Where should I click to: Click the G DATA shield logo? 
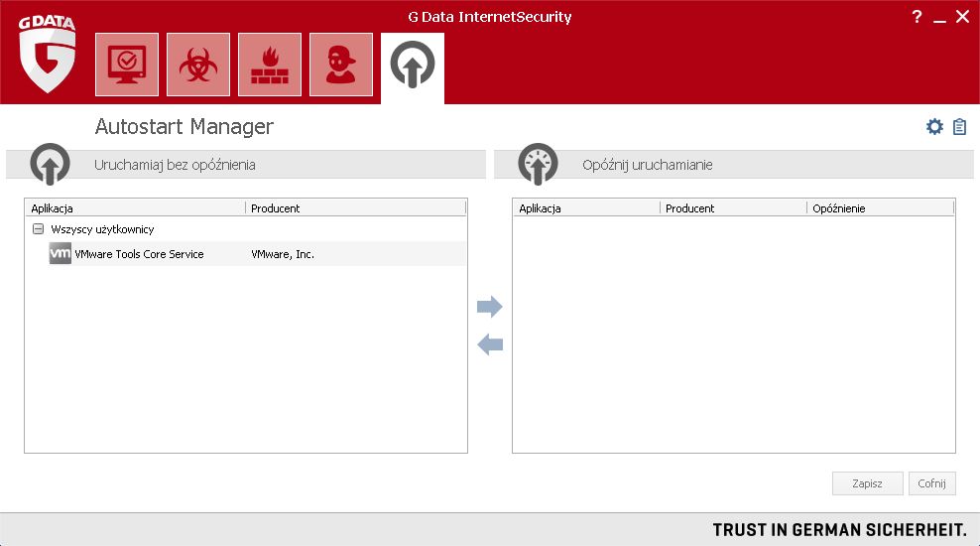point(48,55)
